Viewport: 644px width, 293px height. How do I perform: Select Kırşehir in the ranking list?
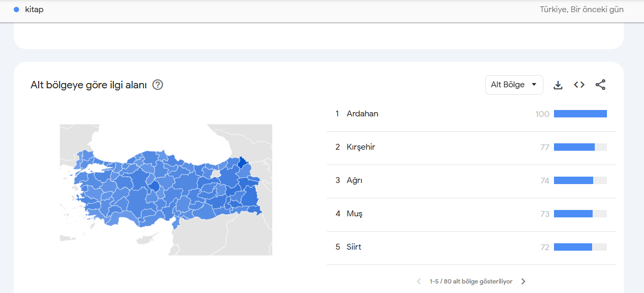click(361, 147)
